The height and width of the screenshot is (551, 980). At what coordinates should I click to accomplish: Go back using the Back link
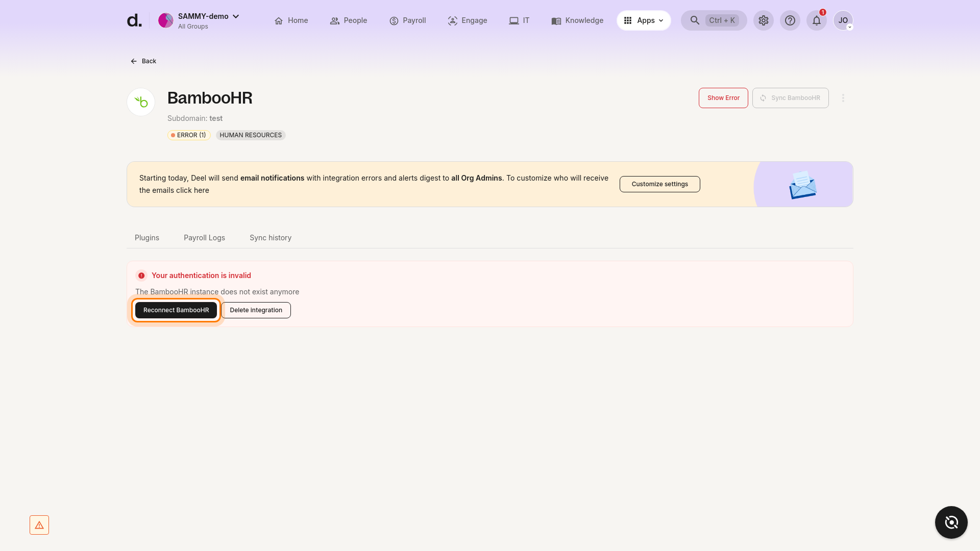coord(143,61)
